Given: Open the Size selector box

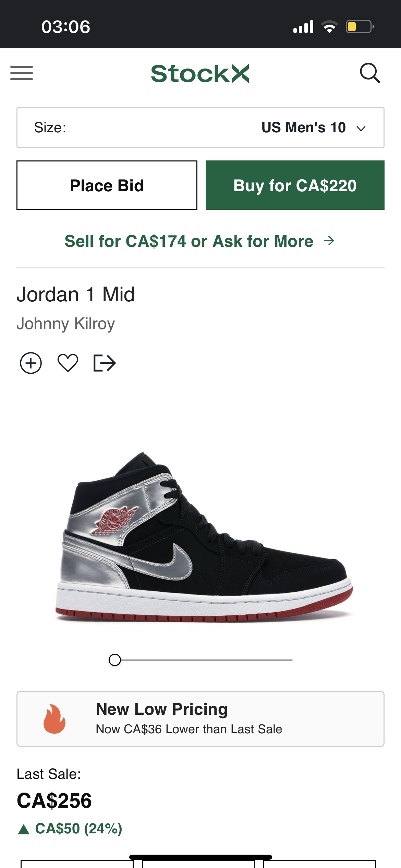Looking at the screenshot, I should tap(200, 128).
